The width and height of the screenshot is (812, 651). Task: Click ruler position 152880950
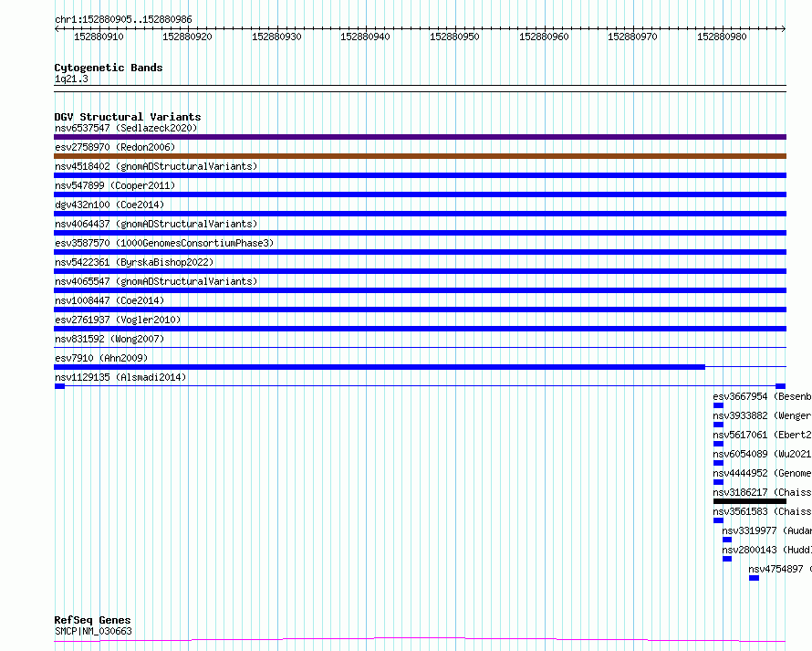(454, 37)
